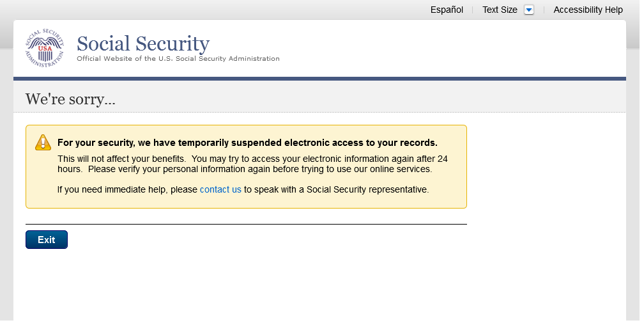
Task: Follow the contact us link
Action: (220, 189)
